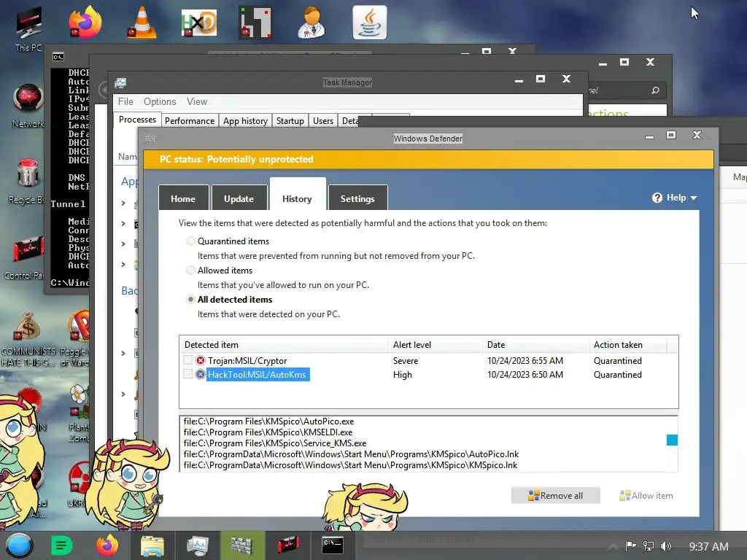The height and width of the screenshot is (560, 747).
Task: Click the Start orb on the taskbar
Action: coord(20,545)
